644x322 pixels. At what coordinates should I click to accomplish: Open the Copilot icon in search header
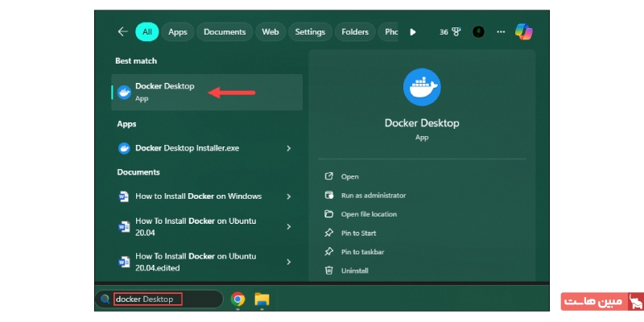(x=524, y=32)
